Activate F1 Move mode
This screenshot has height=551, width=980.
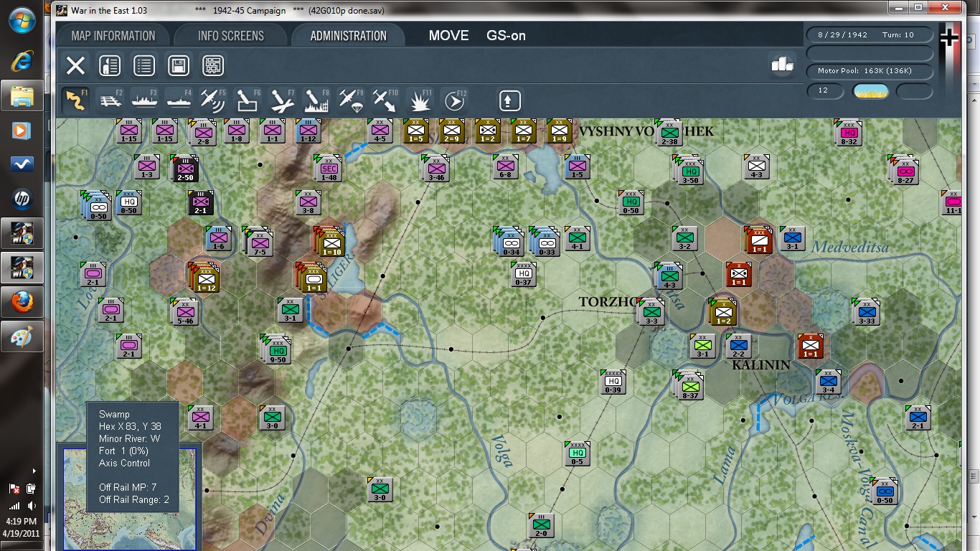pos(75,100)
